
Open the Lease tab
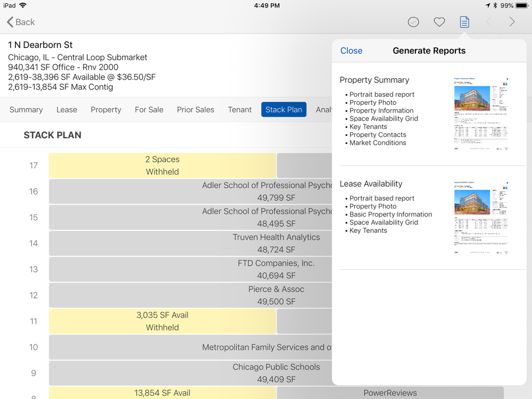click(x=67, y=110)
